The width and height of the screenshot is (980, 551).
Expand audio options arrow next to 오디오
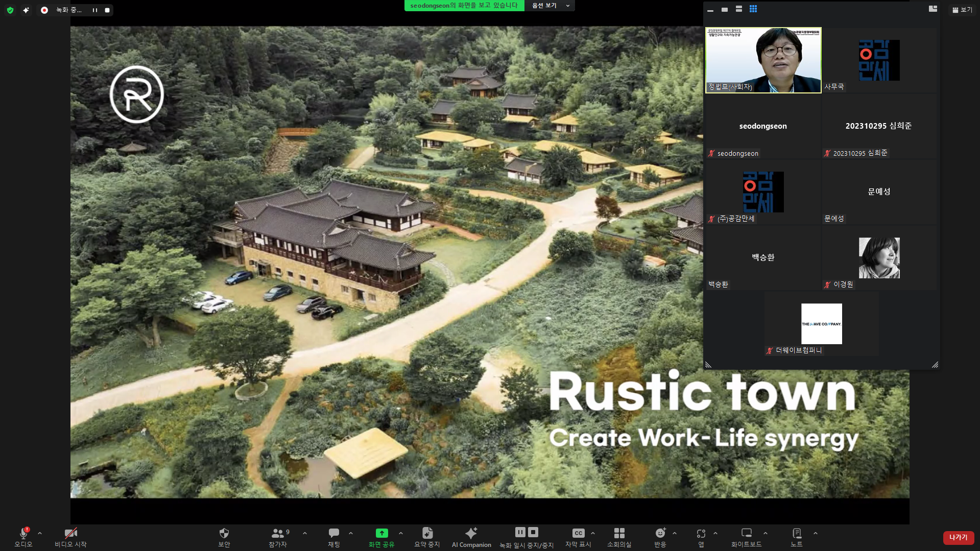click(40, 533)
